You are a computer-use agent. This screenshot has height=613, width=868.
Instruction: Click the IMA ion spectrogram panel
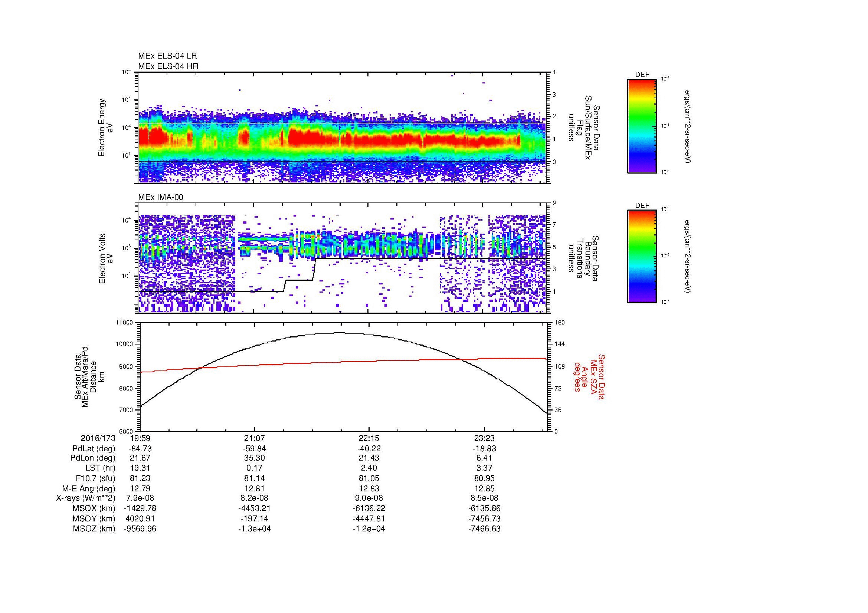343,258
